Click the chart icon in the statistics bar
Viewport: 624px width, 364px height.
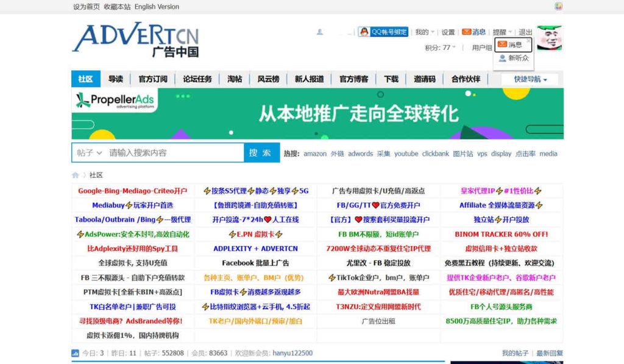pyautogui.click(x=76, y=352)
